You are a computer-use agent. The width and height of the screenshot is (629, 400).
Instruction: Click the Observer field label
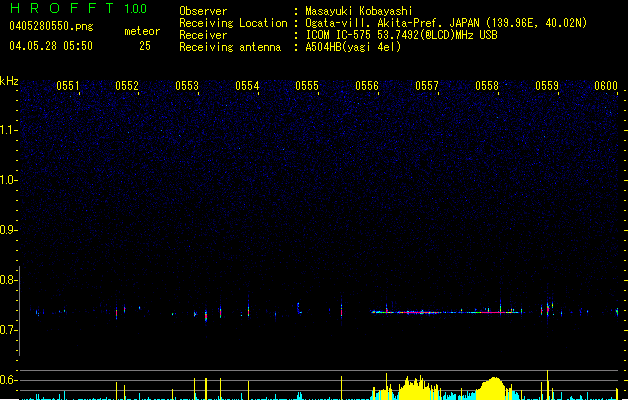click(x=203, y=11)
